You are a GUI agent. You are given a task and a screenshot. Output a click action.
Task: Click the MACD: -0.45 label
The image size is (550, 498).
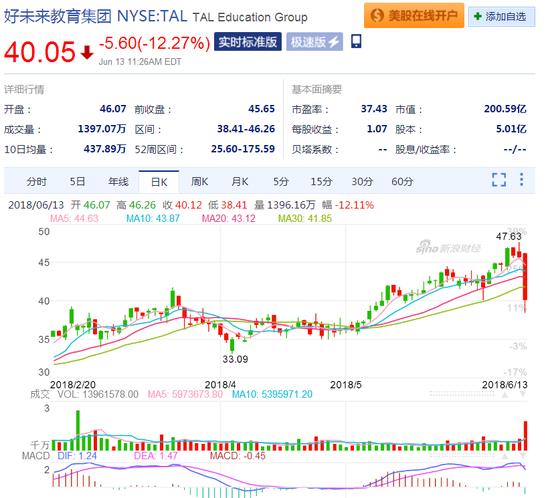[237, 456]
